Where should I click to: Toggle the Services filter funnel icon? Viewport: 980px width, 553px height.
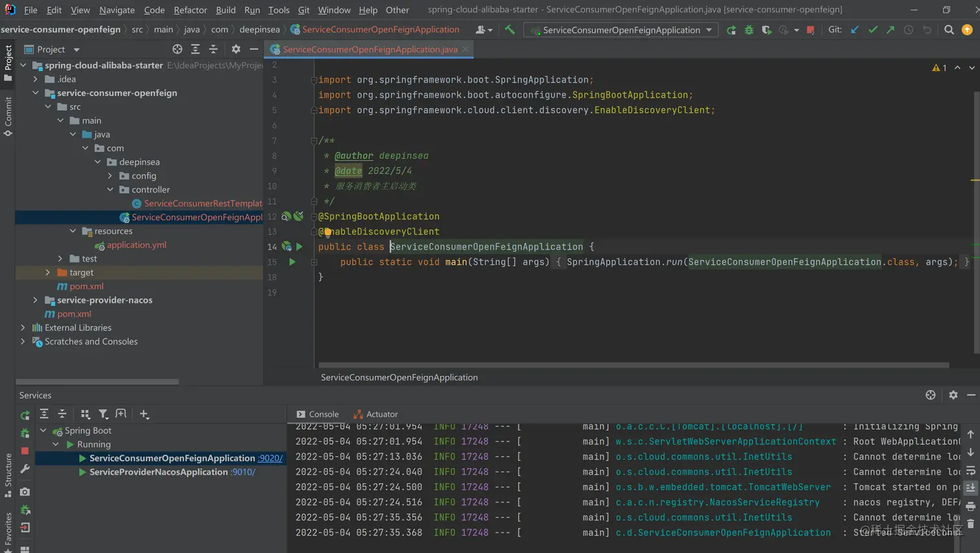103,414
